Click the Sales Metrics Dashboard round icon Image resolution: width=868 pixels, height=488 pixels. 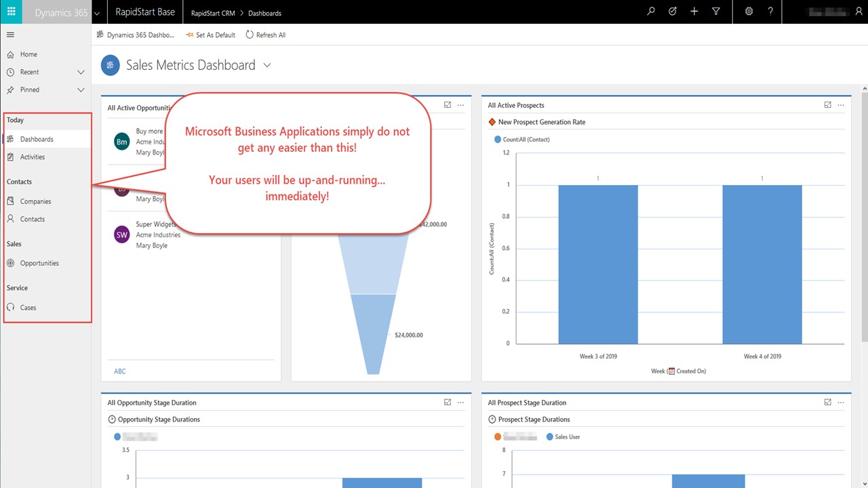pyautogui.click(x=111, y=65)
